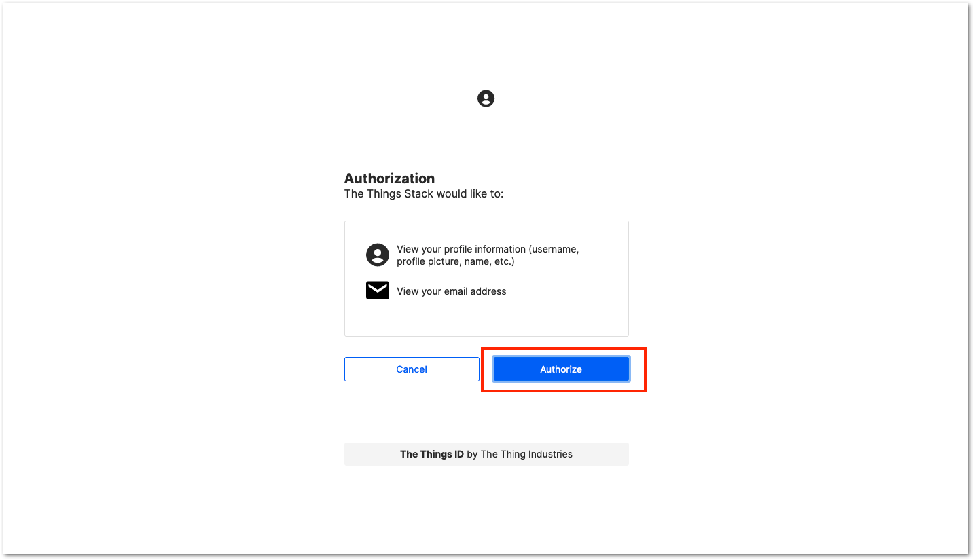Image resolution: width=974 pixels, height=560 pixels.
Task: Click the word 'etc.)' ending profile permission
Action: [505, 261]
